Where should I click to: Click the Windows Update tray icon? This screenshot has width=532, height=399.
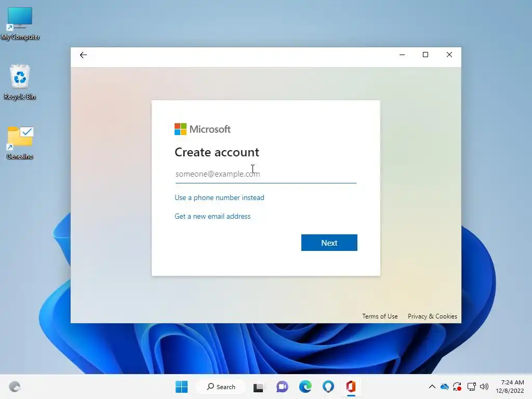(x=457, y=387)
